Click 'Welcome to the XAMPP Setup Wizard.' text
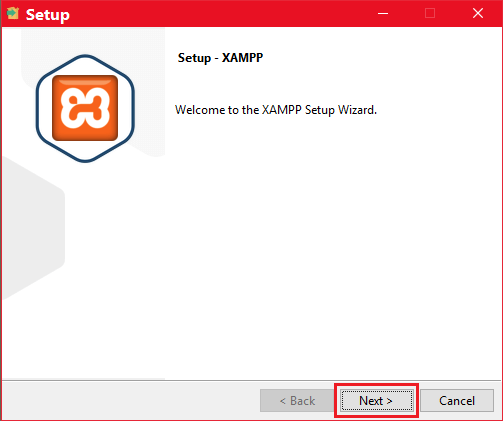 (276, 110)
